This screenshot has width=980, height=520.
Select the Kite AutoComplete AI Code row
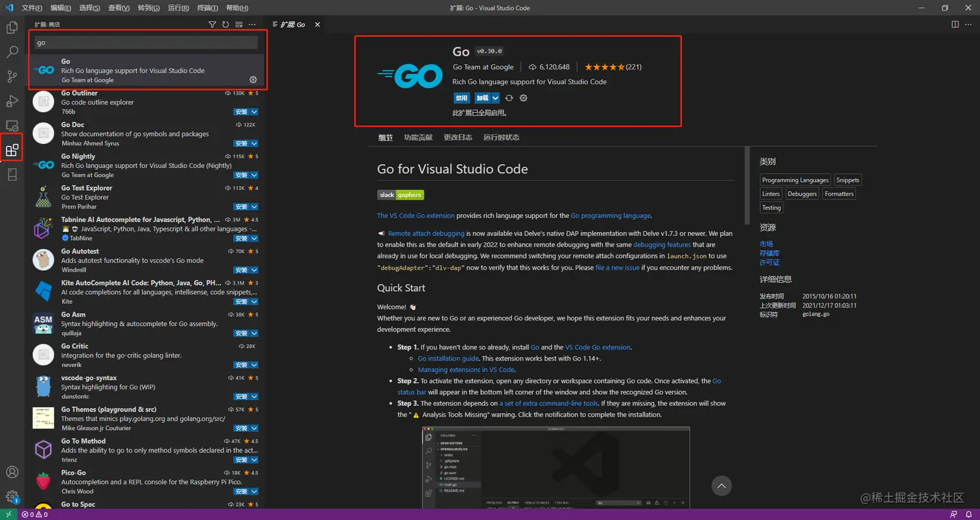[145, 292]
